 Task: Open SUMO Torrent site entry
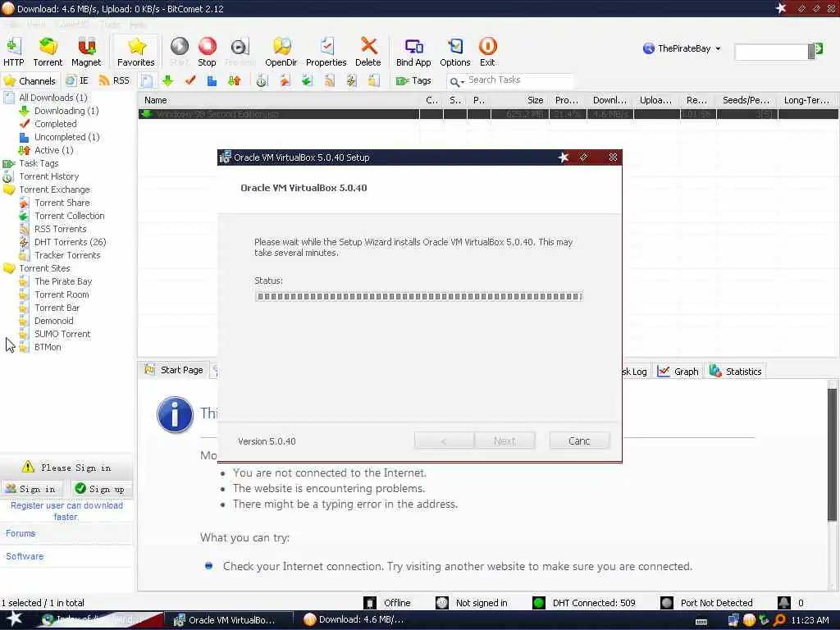pyautogui.click(x=62, y=334)
